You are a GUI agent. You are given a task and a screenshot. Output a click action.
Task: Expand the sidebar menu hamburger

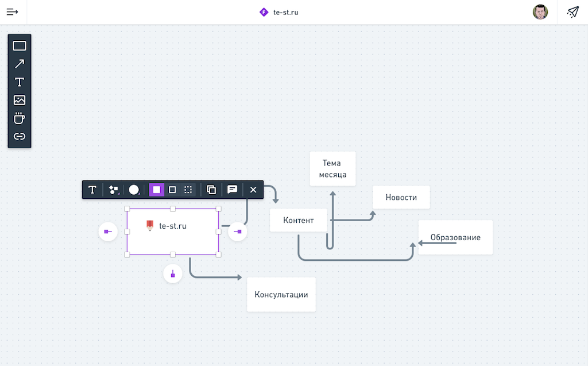pos(13,12)
